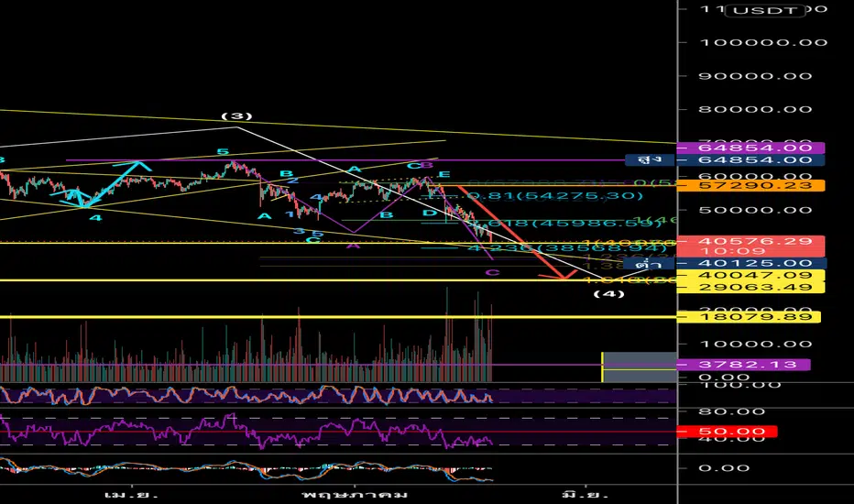Select the สูง high price label
The height and width of the screenshot is (504, 854).
[651, 159]
